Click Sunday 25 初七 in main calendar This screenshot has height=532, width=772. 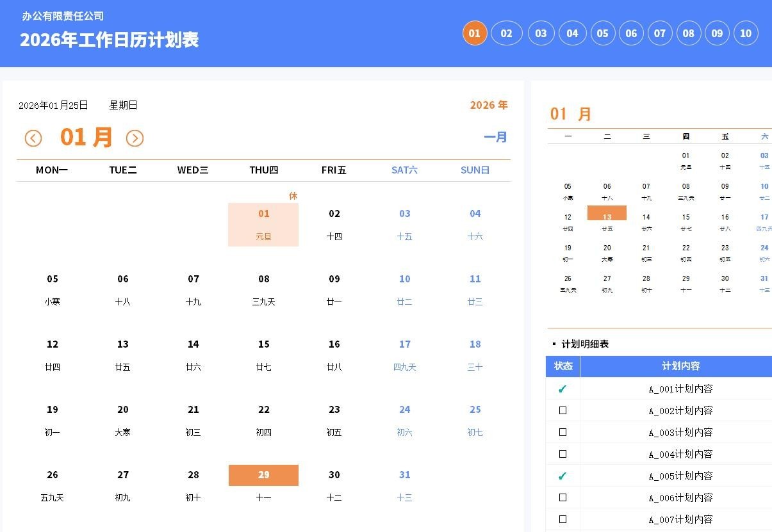(x=475, y=421)
